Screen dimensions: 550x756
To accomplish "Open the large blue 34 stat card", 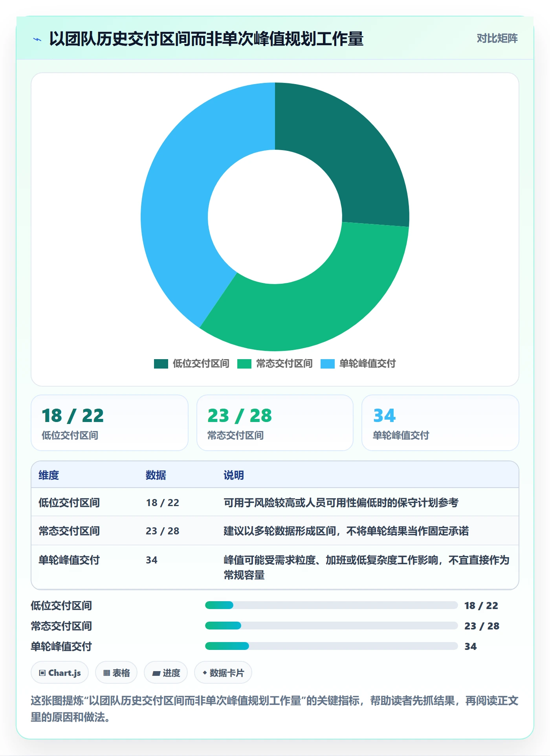I will 440,423.
